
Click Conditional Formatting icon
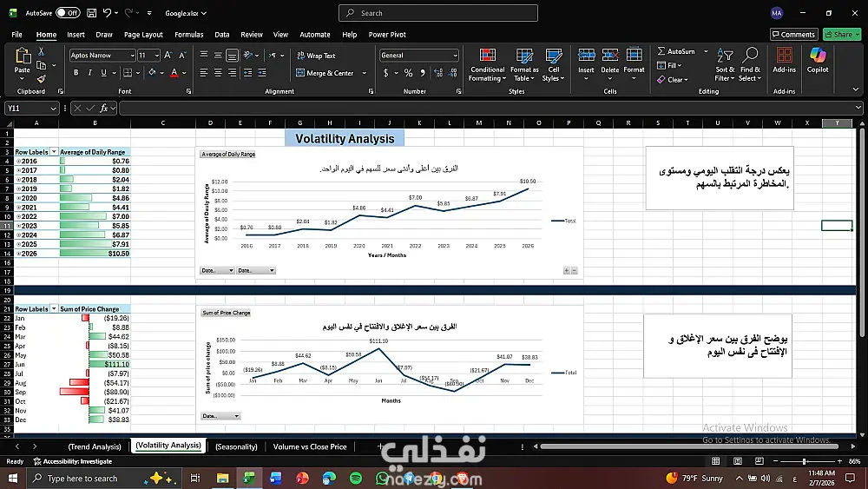(x=487, y=56)
